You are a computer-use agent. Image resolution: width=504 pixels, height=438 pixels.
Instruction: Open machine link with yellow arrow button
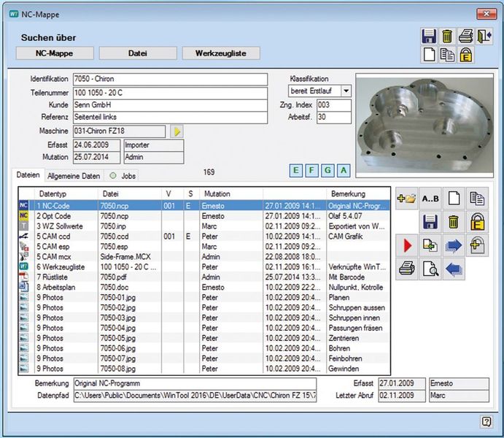click(x=177, y=131)
